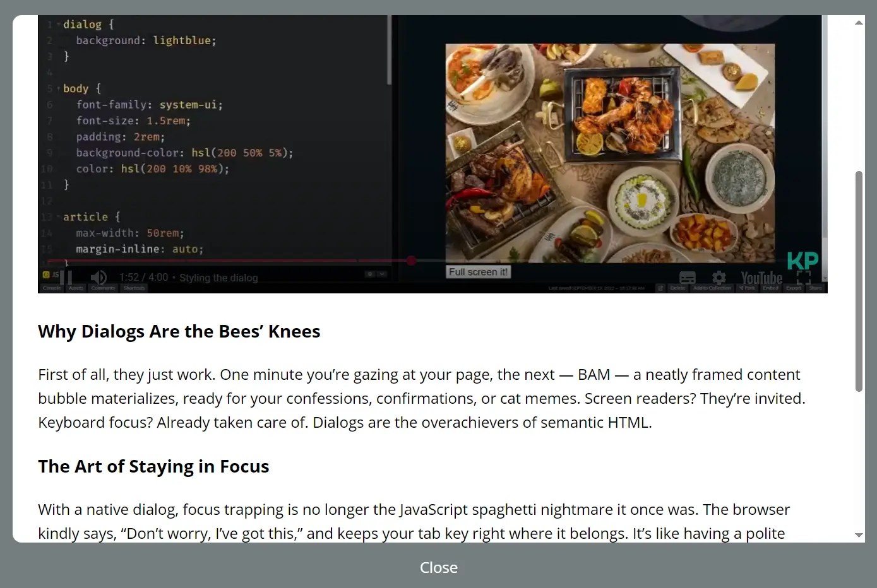Select the video settings gear icon
This screenshot has width=877, height=588.
point(719,277)
